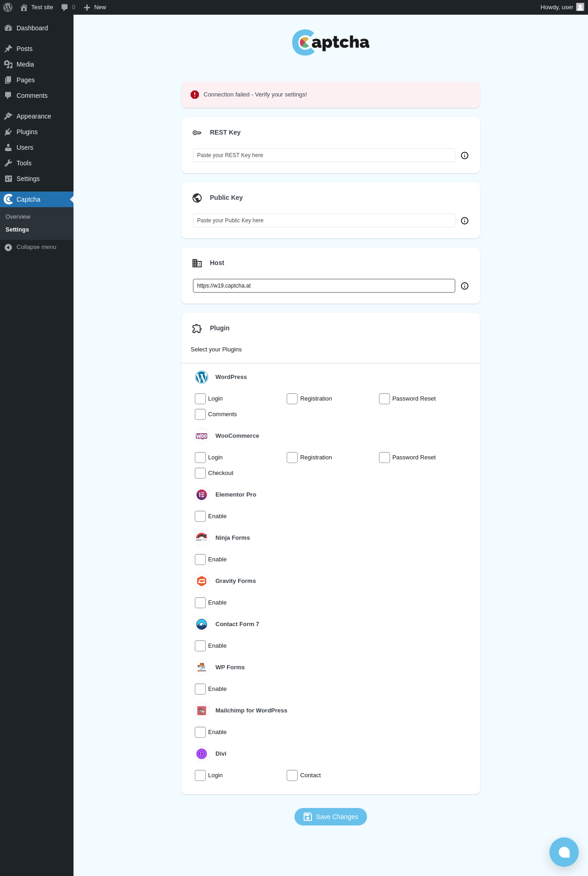Click the Save Changes button

(331, 817)
